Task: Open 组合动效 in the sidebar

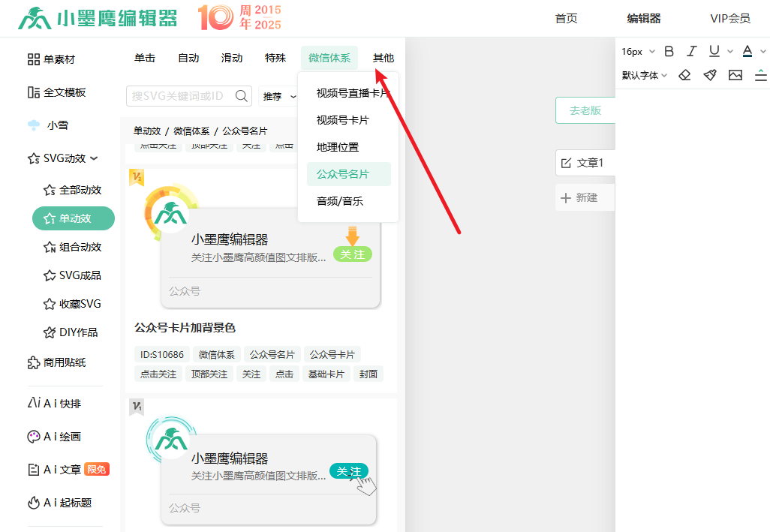Action: [x=80, y=247]
